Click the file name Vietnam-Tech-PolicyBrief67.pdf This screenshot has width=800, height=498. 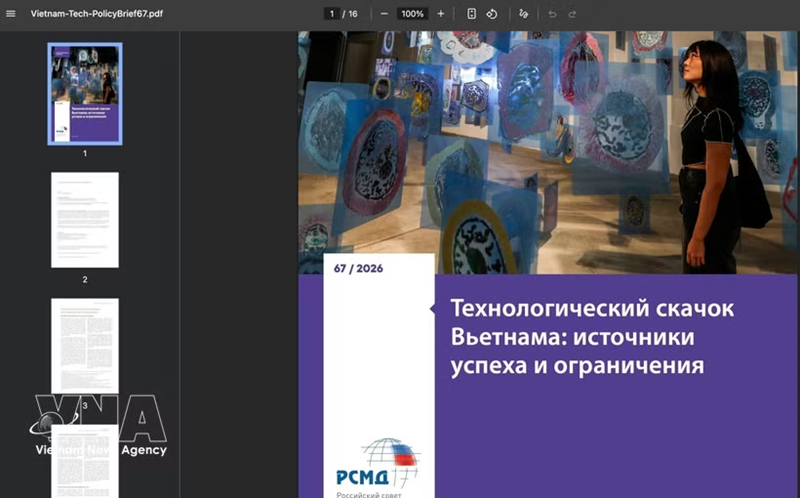[x=96, y=14]
